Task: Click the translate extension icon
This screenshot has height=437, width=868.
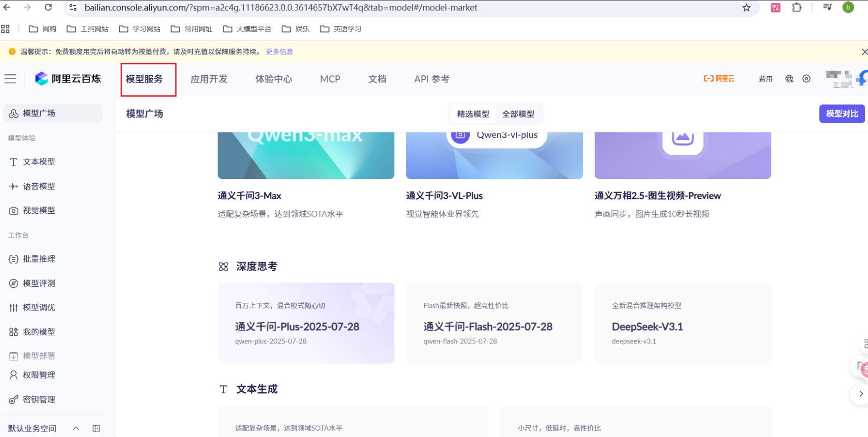Action: pos(775,8)
